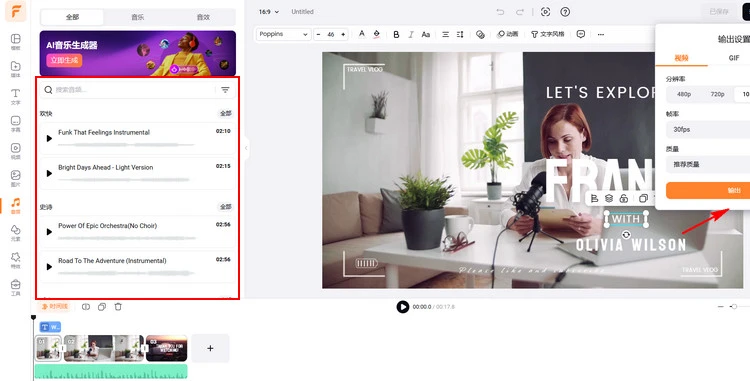Screen dimensions: 750x381
Task: Open the Tools briefcase sidebar panel
Action: pyautogui.click(x=15, y=287)
